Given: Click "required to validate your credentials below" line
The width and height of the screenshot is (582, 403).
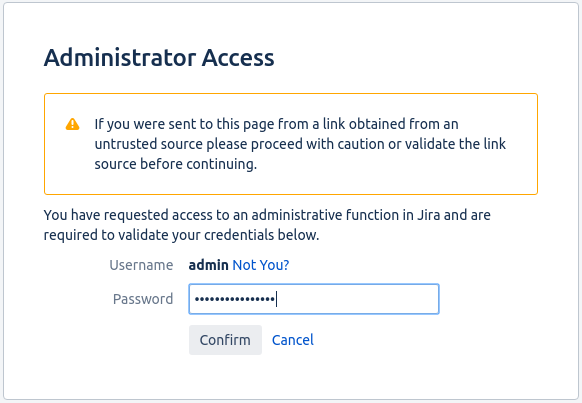Looking at the screenshot, I should [x=182, y=235].
